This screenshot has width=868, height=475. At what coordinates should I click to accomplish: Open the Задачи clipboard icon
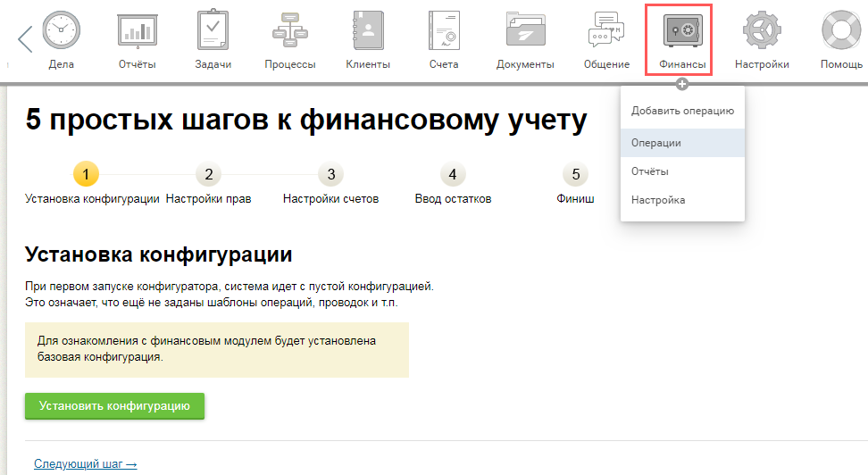213,29
